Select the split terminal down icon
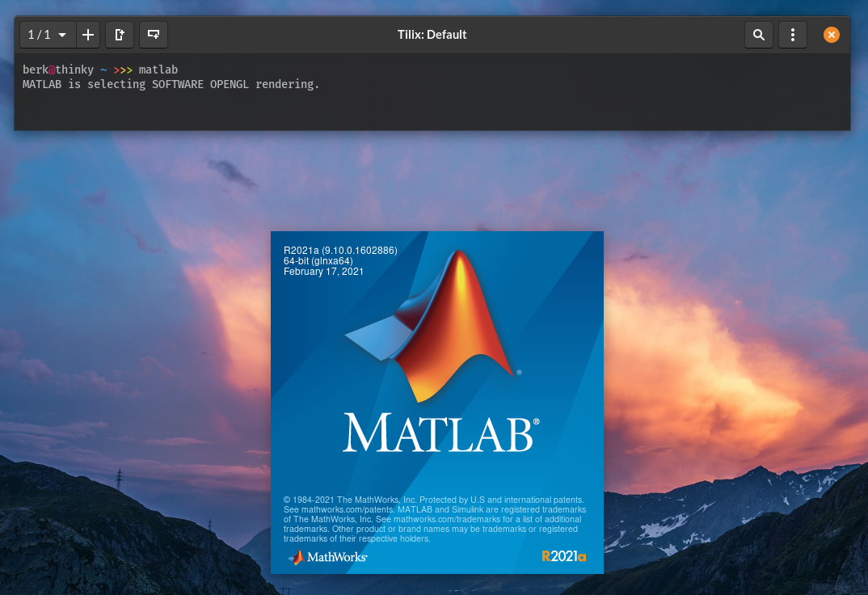This screenshot has width=868, height=595. point(154,35)
